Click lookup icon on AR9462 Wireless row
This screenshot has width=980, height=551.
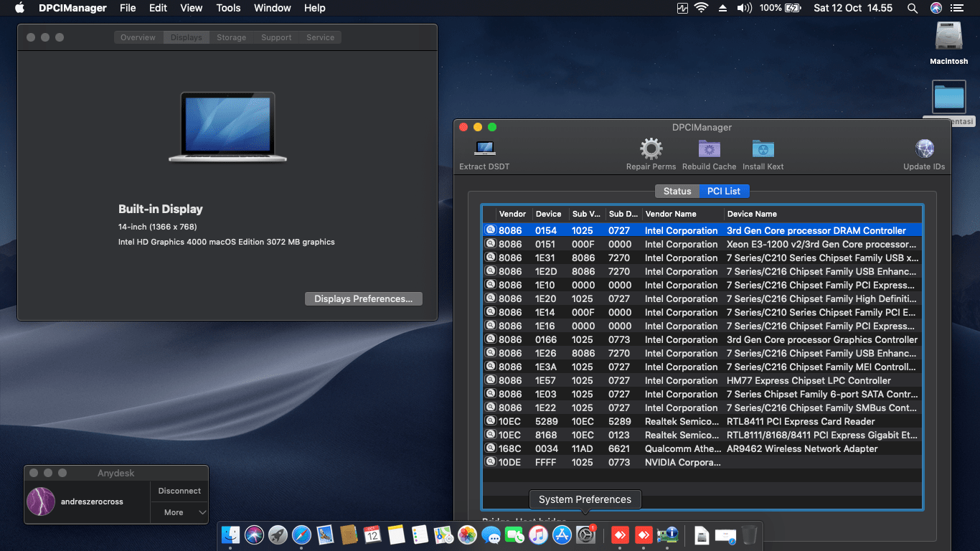click(491, 448)
